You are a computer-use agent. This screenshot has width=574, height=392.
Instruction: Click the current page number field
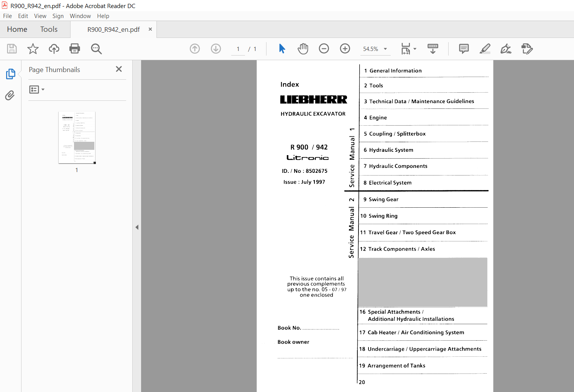[x=238, y=49]
